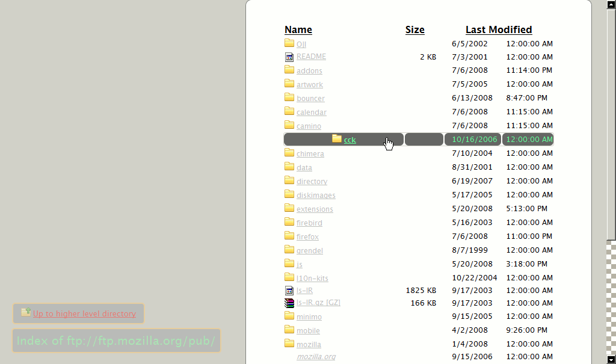
Task: Open the addons directory link
Action: click(309, 71)
